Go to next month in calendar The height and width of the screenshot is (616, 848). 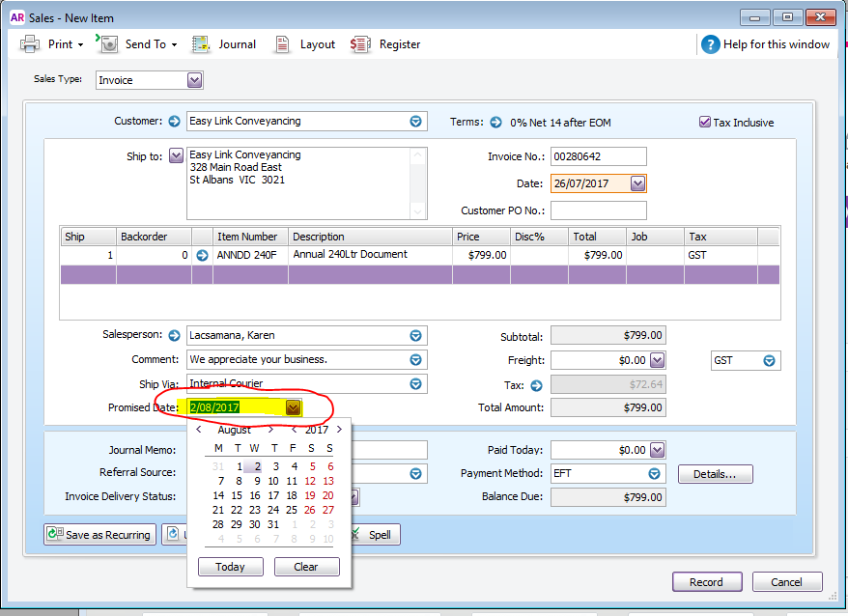(270, 430)
